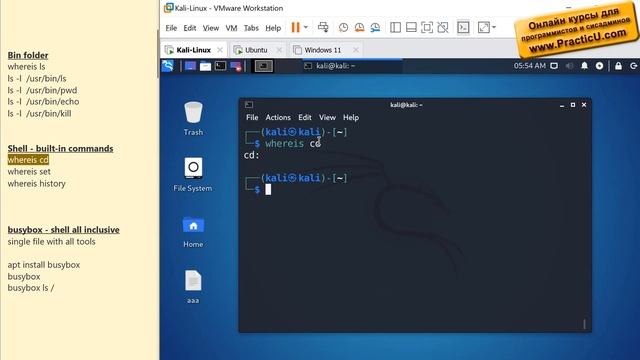Click 'apt install busybox' note line
The width and height of the screenshot is (640, 360).
tap(44, 265)
